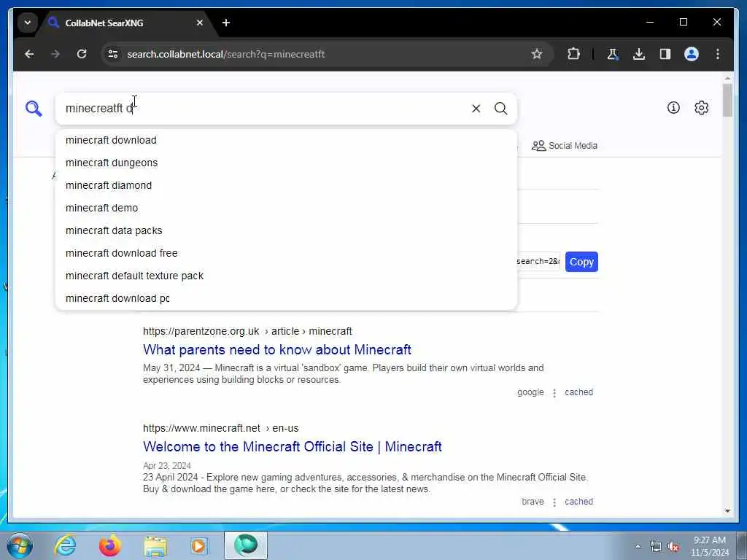
Task: Launch Firefox from taskbar
Action: 110,545
